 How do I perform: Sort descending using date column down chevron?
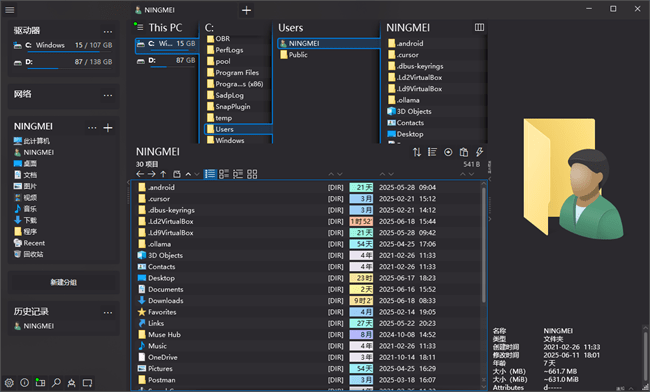pyautogui.click(x=390, y=174)
